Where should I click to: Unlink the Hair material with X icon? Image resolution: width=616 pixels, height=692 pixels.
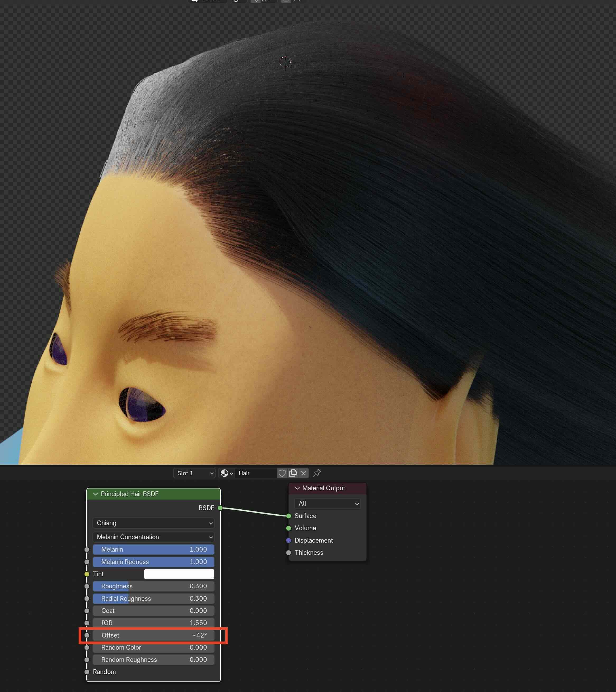pos(304,473)
